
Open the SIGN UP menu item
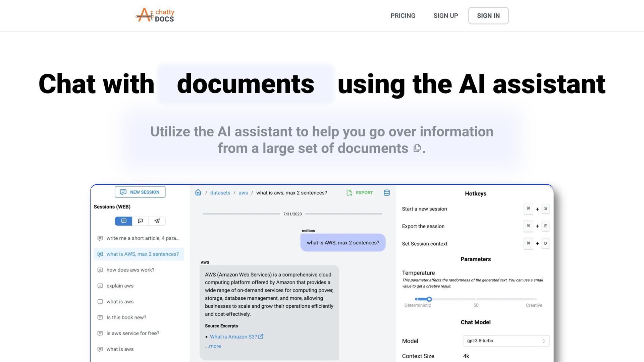(x=445, y=15)
